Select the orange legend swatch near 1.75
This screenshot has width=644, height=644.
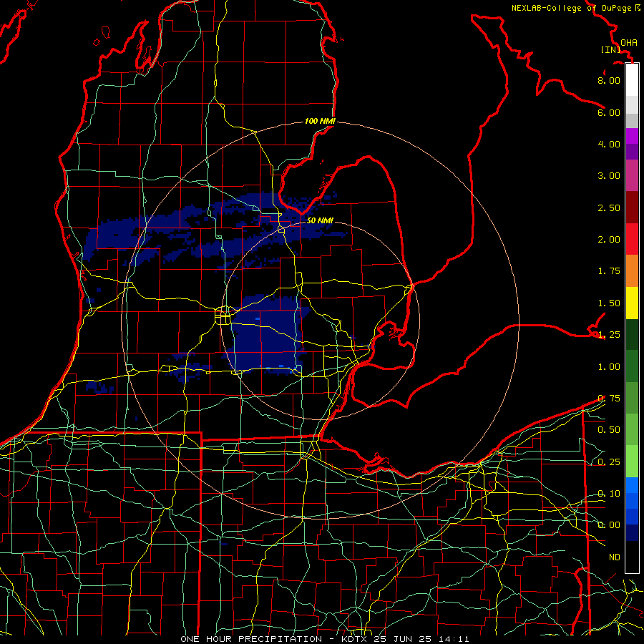point(632,270)
